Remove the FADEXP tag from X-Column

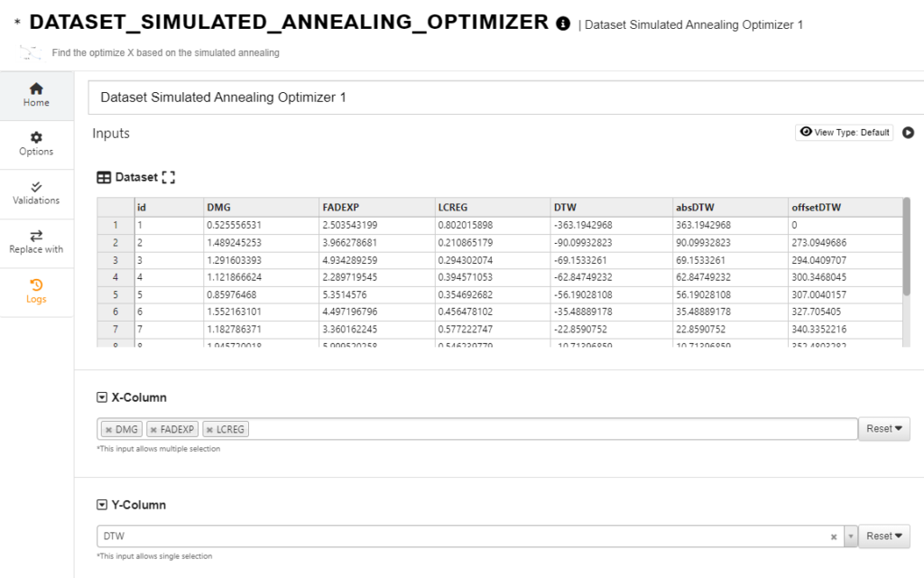pyautogui.click(x=153, y=430)
